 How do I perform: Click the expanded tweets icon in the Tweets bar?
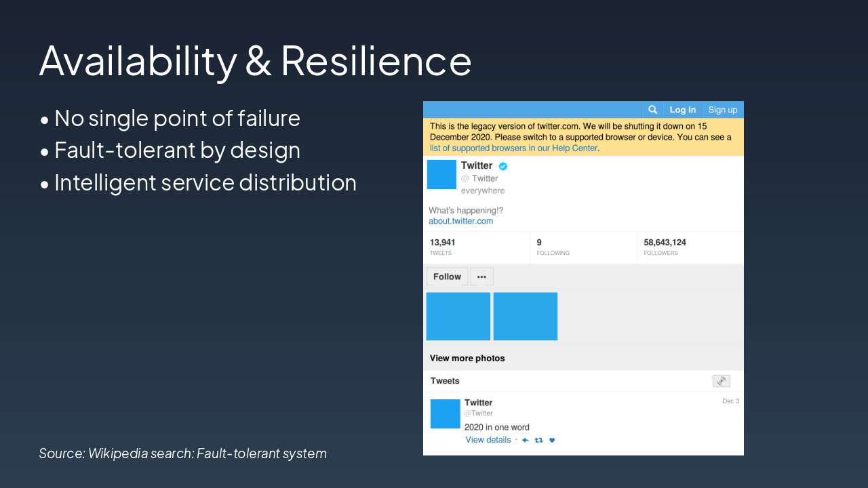coord(721,381)
